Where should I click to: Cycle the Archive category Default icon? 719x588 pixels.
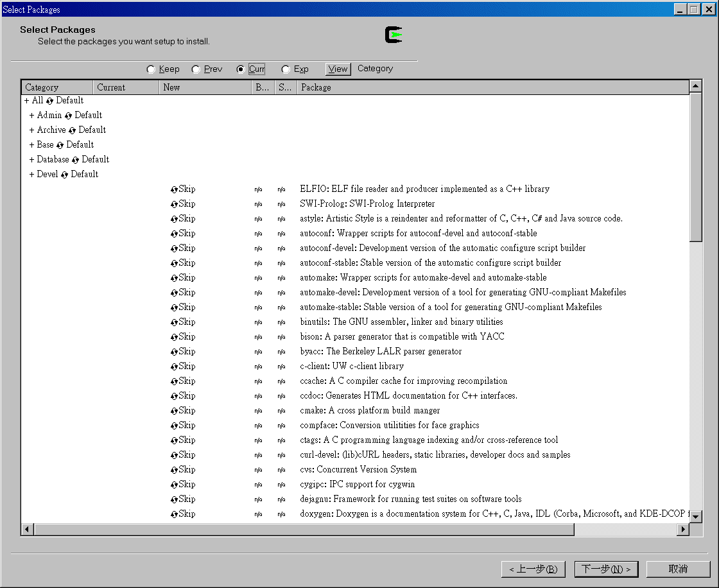[x=72, y=131]
